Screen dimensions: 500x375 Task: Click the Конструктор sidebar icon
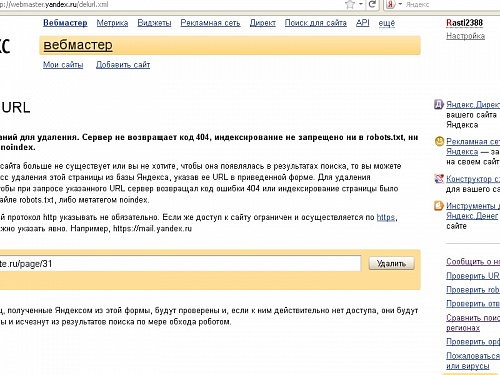tap(439, 179)
